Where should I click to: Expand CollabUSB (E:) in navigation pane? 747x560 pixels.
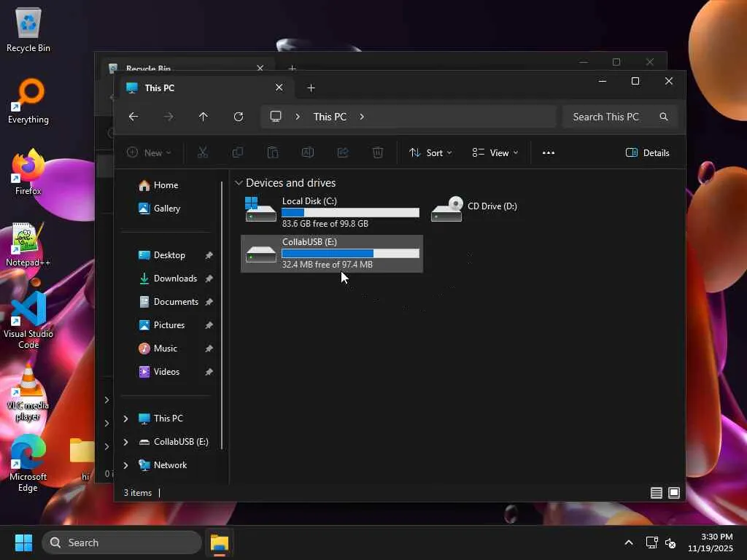[x=125, y=442]
